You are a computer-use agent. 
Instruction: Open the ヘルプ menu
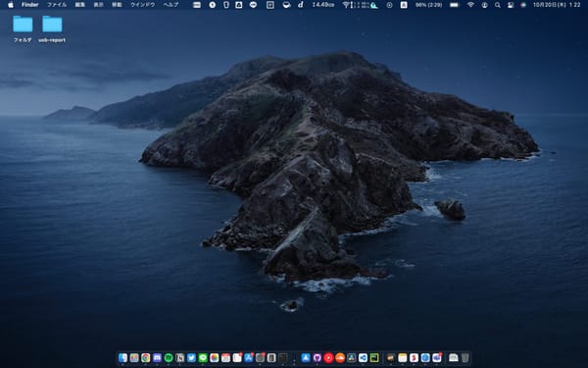click(x=171, y=5)
